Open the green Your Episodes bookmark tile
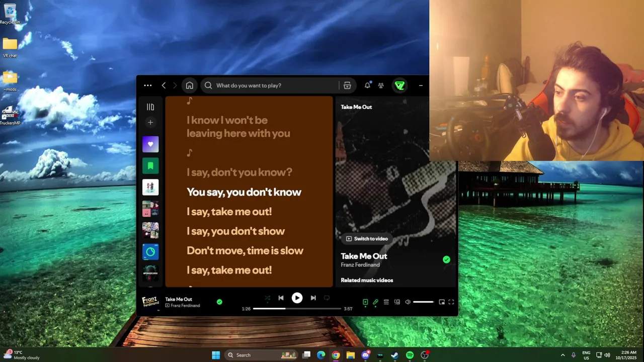The width and height of the screenshot is (644, 362). [150, 165]
